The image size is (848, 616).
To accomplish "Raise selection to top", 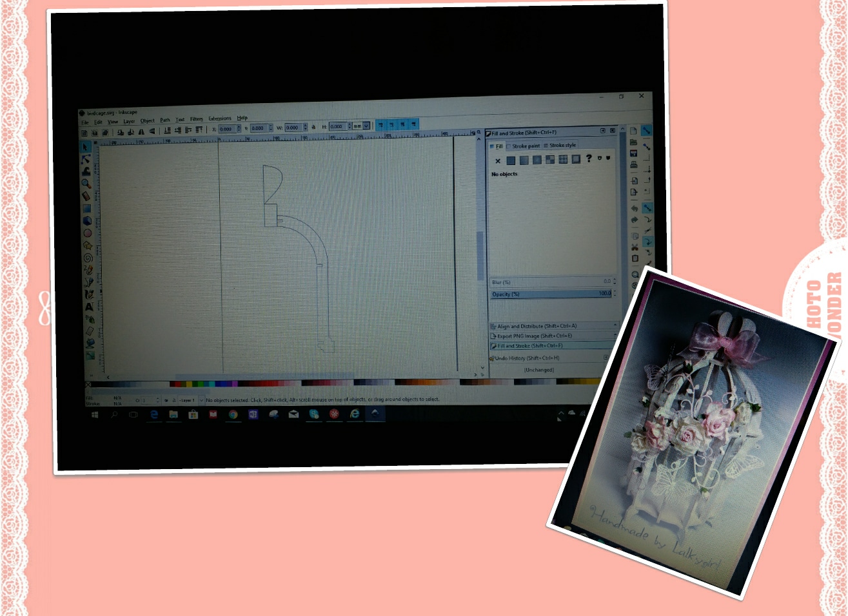I will click(x=199, y=130).
